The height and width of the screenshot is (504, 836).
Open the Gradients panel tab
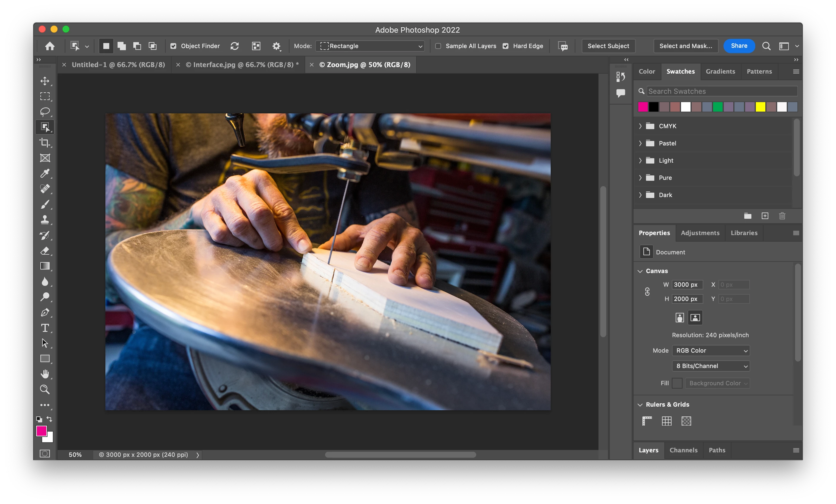tap(720, 72)
